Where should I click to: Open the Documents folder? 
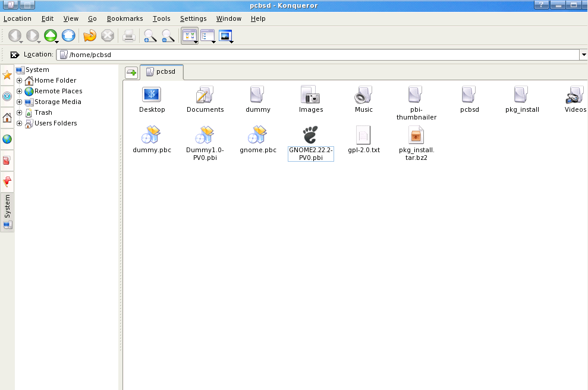(205, 99)
